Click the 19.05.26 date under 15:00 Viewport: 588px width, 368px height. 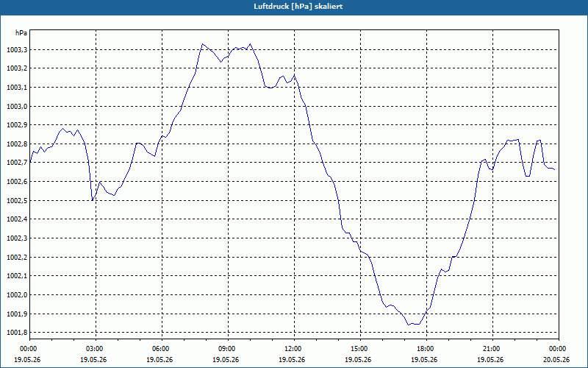coord(358,360)
